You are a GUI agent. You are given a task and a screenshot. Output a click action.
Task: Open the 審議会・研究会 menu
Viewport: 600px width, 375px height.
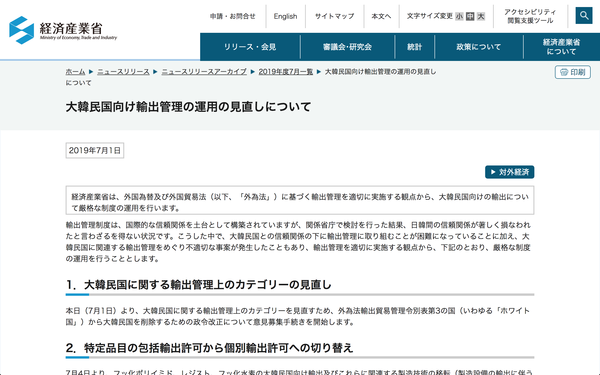347,47
